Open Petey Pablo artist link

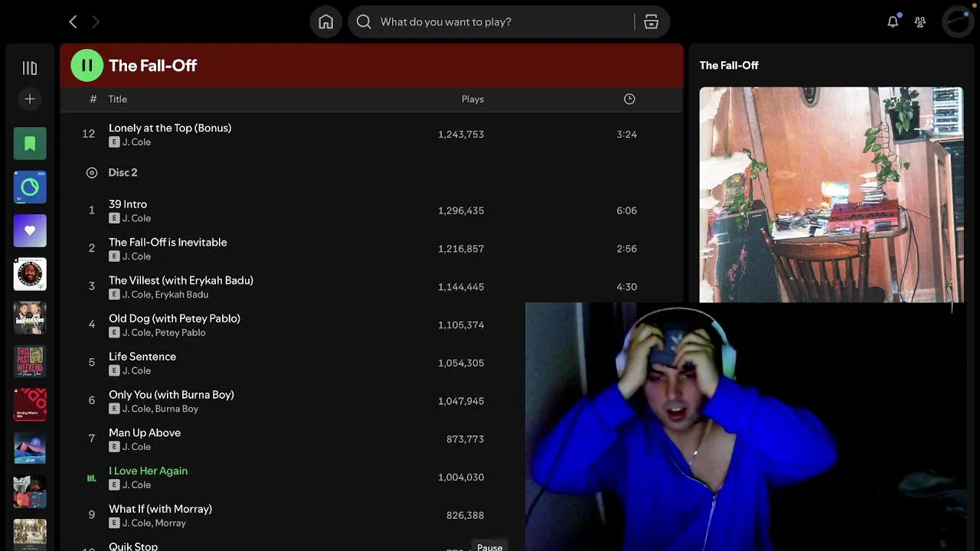181,333
